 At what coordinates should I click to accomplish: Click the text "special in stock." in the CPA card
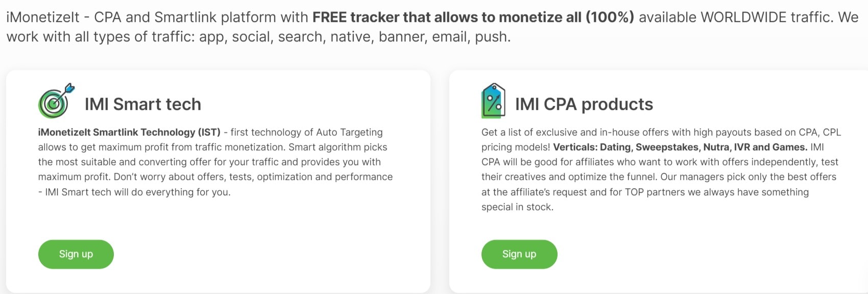tap(517, 207)
